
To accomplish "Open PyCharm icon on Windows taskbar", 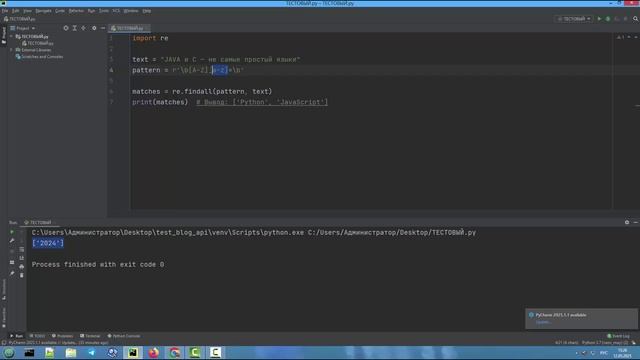I will (133, 353).
